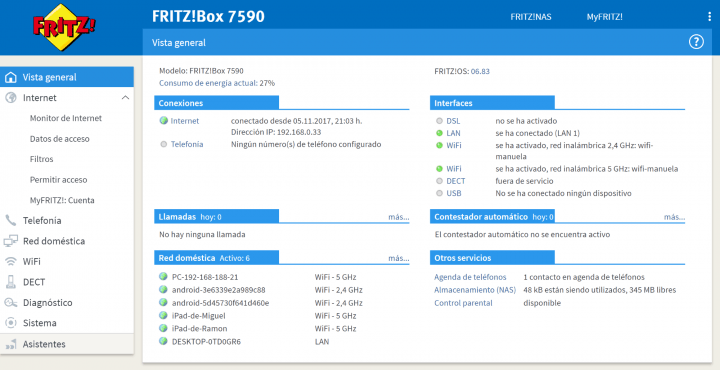Open Monitor de Internet submenu item
This screenshot has height=370, width=720.
click(66, 118)
